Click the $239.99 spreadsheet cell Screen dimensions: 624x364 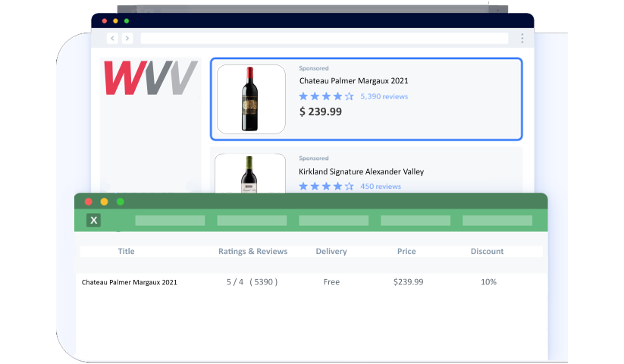coord(409,282)
